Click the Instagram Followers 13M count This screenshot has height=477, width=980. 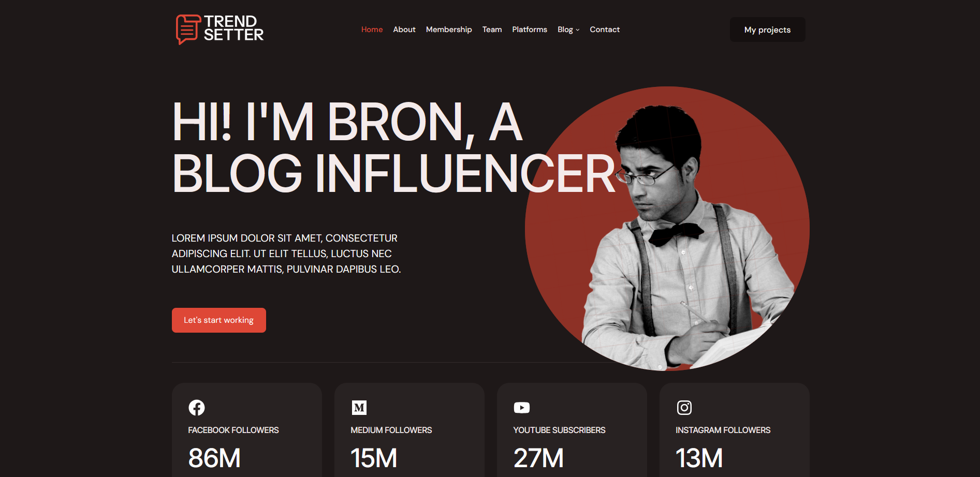click(699, 458)
